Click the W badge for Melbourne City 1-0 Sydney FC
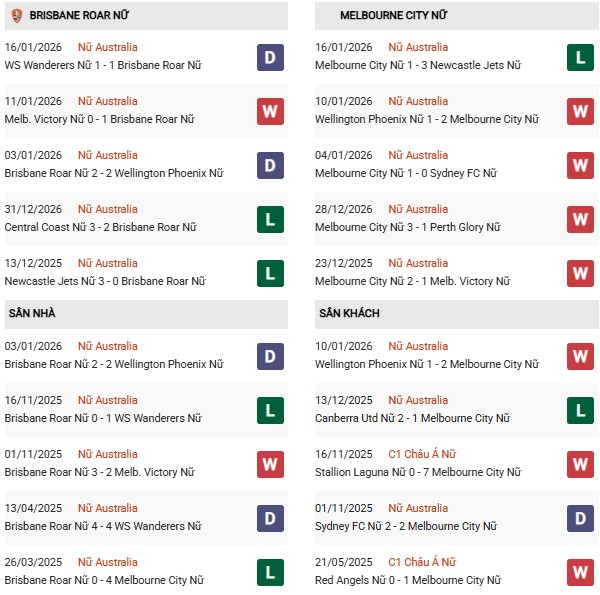The width and height of the screenshot is (600, 595). pyautogui.click(x=581, y=165)
